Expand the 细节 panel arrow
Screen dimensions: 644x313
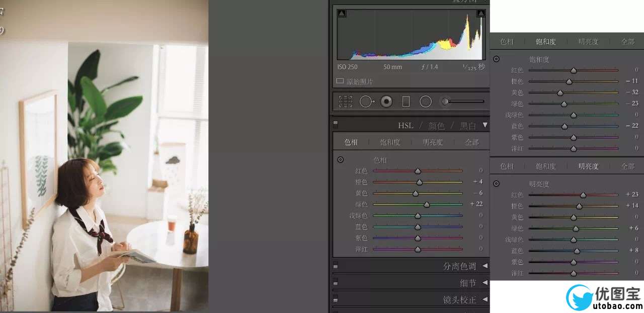pos(485,283)
